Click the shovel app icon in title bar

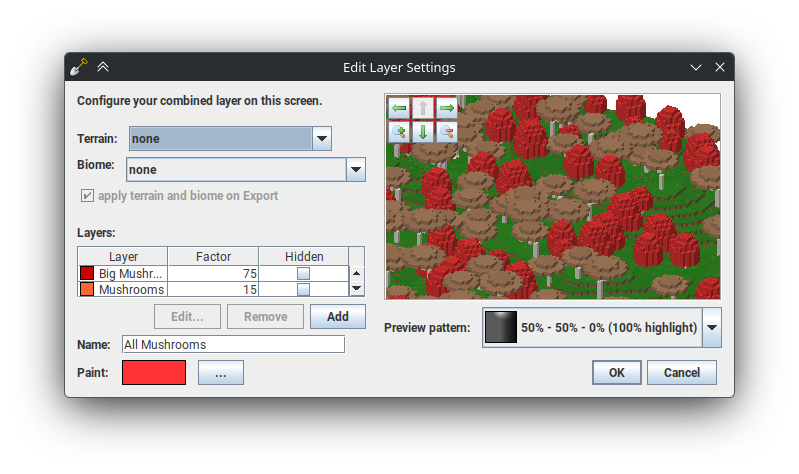pos(79,67)
